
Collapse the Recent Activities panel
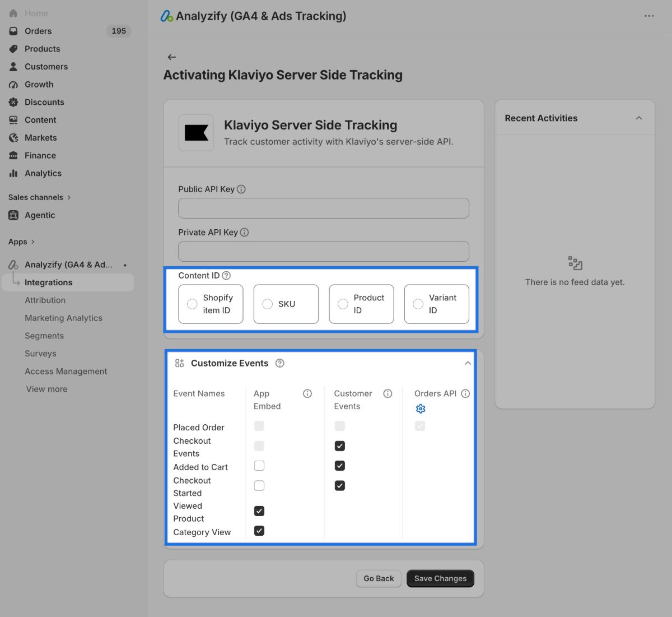tap(639, 118)
